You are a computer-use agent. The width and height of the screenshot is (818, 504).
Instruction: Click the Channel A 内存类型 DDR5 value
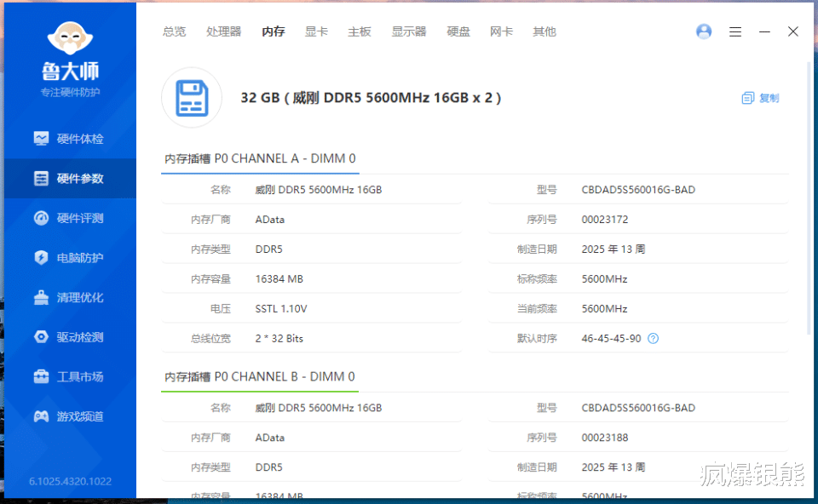(268, 249)
